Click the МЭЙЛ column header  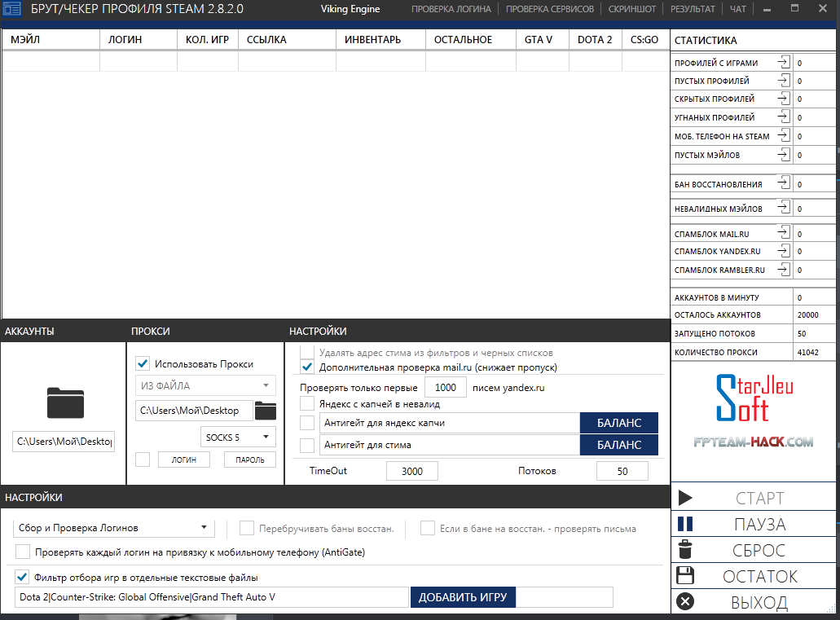tap(51, 40)
